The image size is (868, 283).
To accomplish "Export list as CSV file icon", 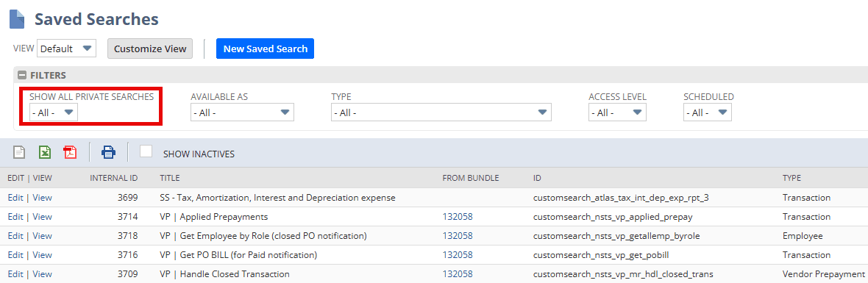I will coord(19,152).
